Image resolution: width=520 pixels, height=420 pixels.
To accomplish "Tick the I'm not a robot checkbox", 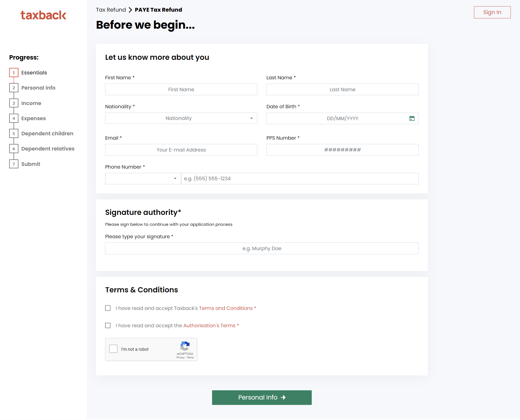I will coord(113,349).
